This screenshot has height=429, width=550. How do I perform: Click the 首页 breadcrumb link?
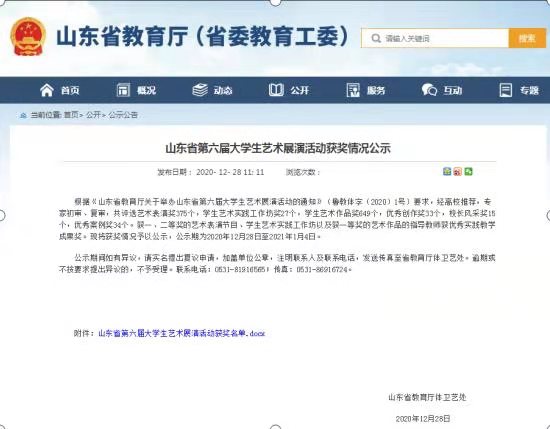click(71, 115)
